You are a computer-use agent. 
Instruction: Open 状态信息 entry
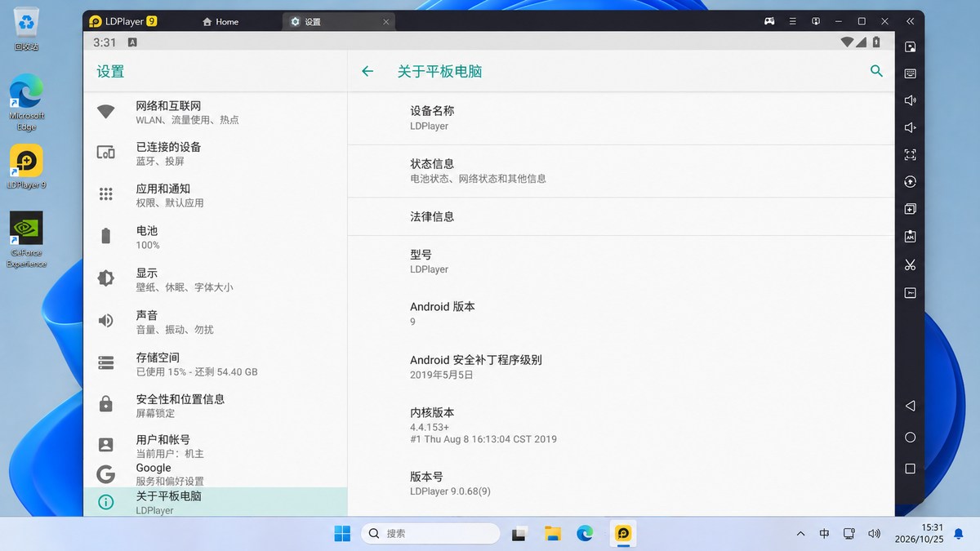click(621, 171)
